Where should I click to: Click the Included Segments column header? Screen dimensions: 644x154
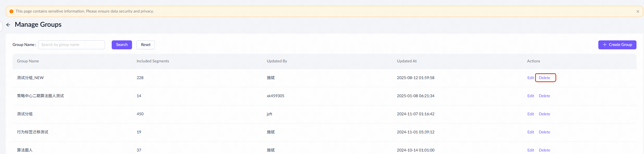153,61
